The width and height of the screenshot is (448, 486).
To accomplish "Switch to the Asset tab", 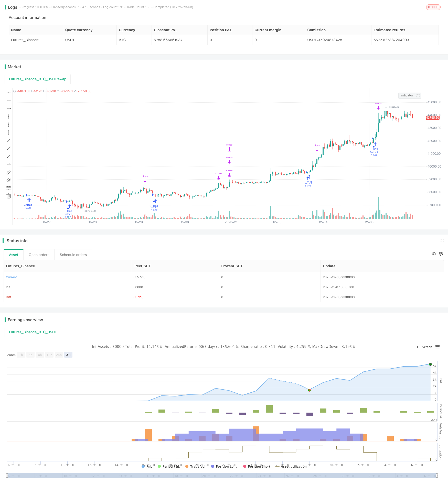I will click(14, 255).
